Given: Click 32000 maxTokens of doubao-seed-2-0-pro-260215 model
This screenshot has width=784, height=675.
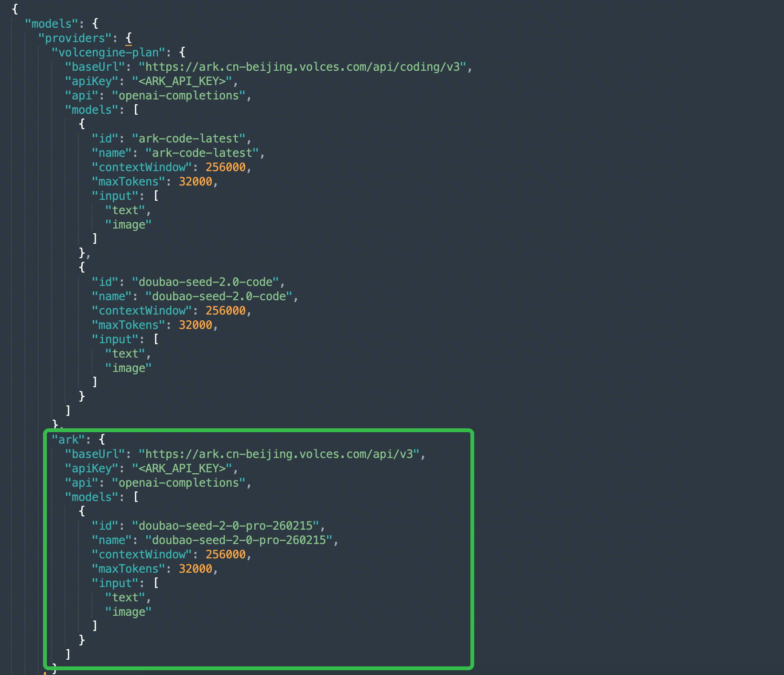Looking at the screenshot, I should (196, 569).
